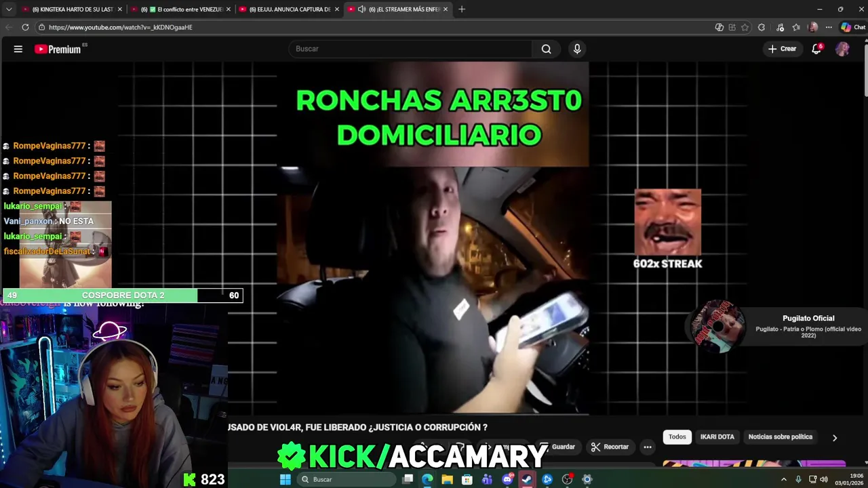Image resolution: width=868 pixels, height=488 pixels.
Task: Show hidden system tray icons
Action: tap(784, 479)
